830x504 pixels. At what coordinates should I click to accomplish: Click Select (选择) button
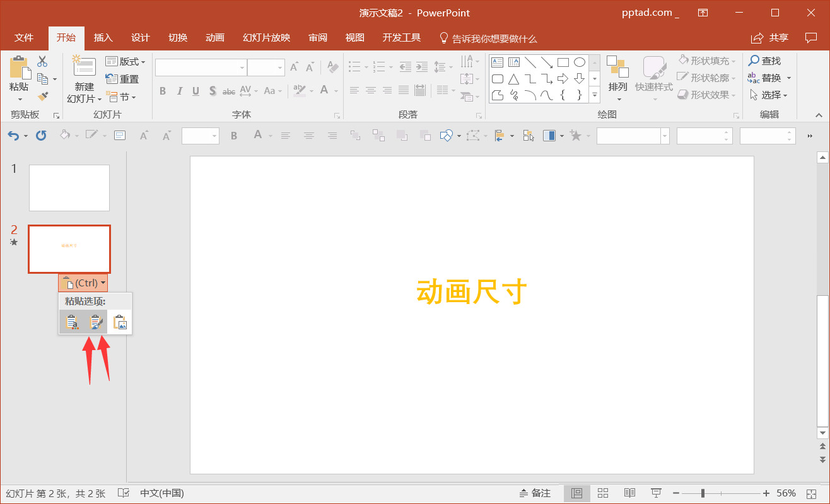(x=769, y=95)
